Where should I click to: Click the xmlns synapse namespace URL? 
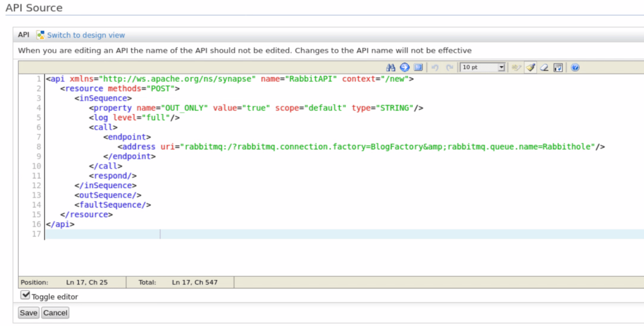177,79
